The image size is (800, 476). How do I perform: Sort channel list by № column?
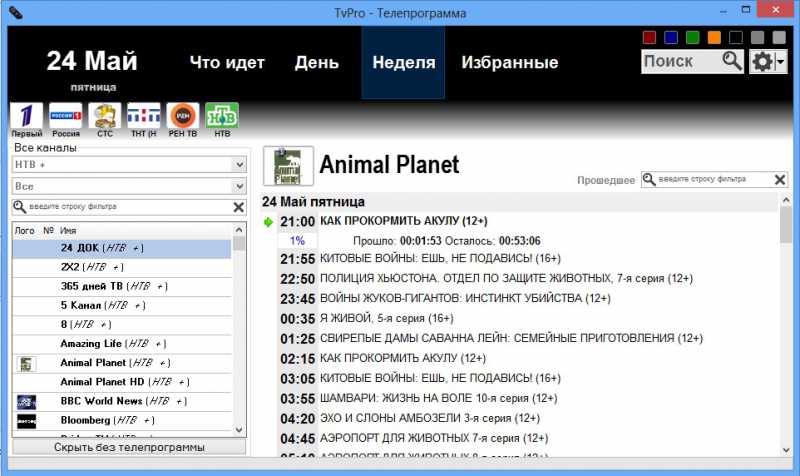[x=48, y=231]
